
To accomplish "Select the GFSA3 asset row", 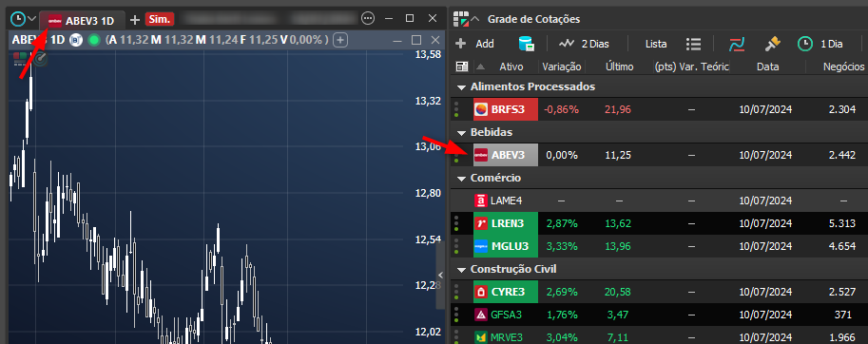I will point(659,315).
